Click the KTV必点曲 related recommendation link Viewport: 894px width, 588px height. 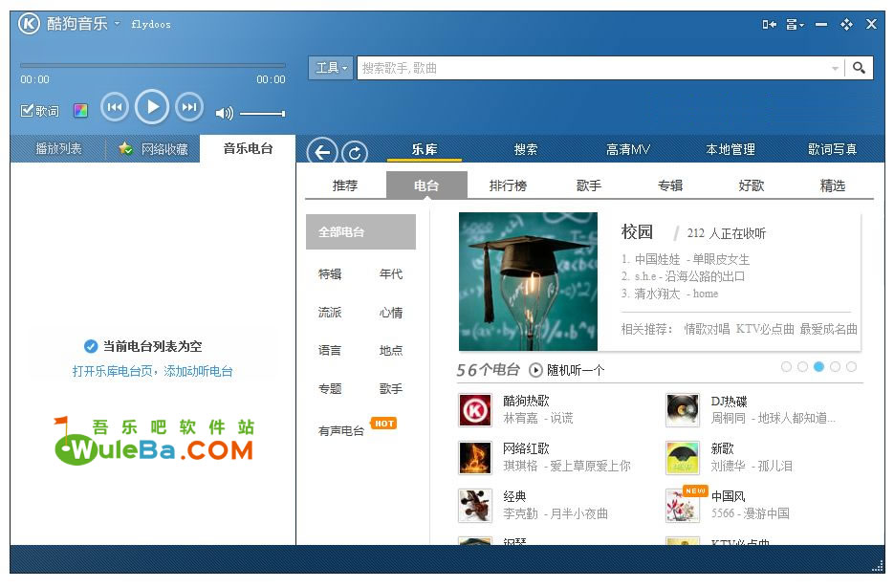765,329
